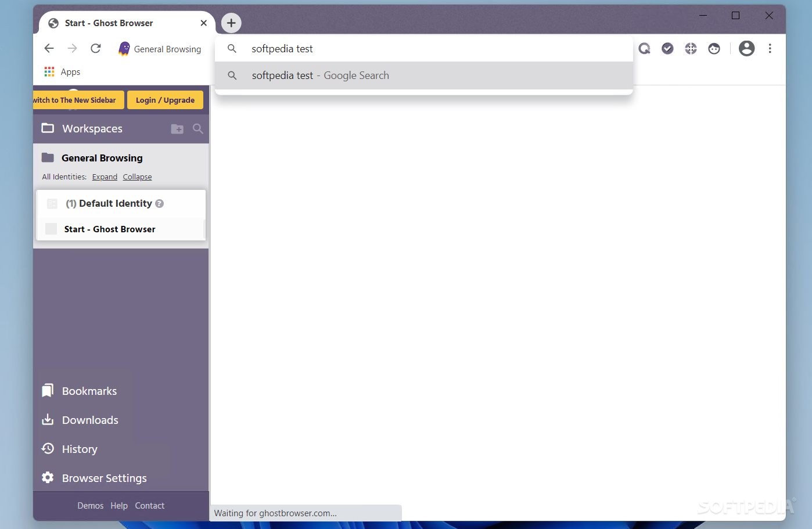
Task: Go forward to next page
Action: coord(72,49)
